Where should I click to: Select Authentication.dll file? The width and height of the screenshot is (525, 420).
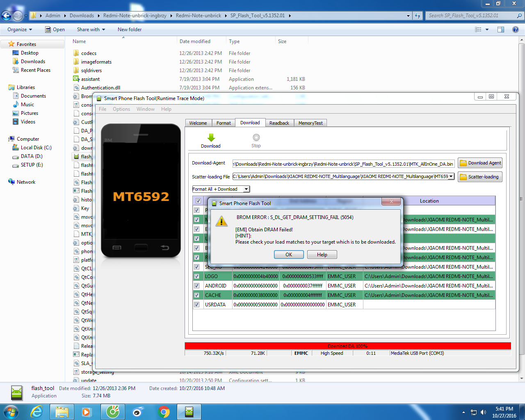coord(100,88)
